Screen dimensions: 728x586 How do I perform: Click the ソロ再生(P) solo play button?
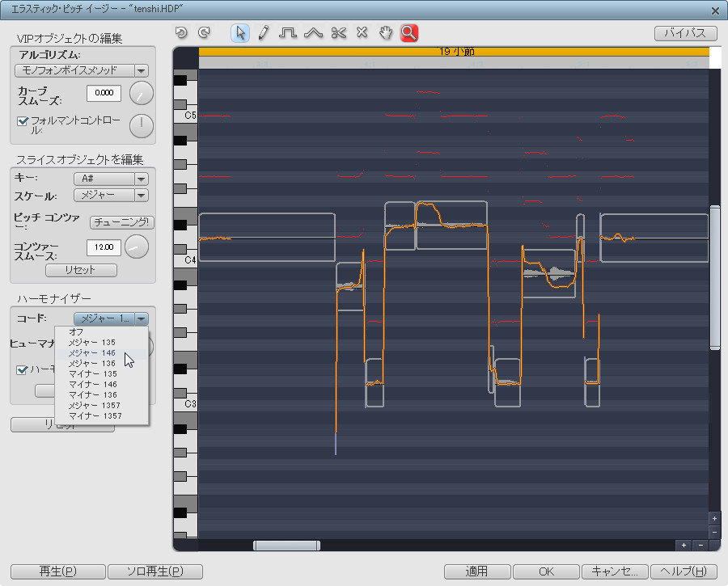tap(155, 571)
